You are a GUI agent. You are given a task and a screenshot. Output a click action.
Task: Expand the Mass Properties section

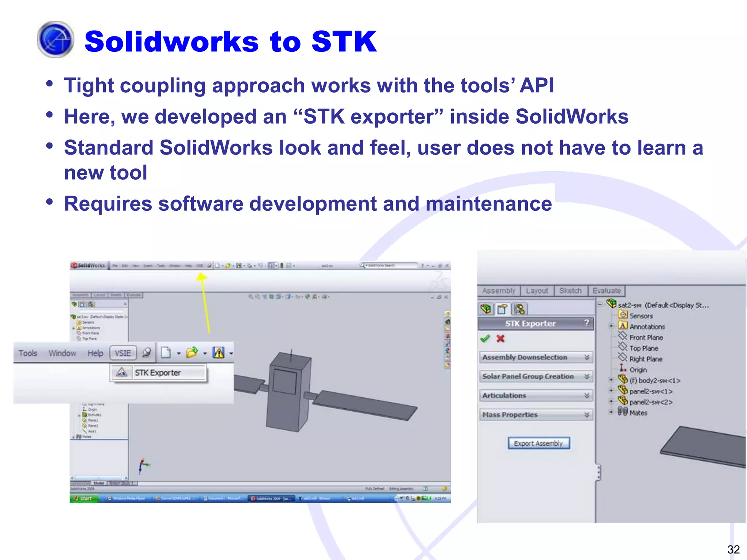click(536, 415)
